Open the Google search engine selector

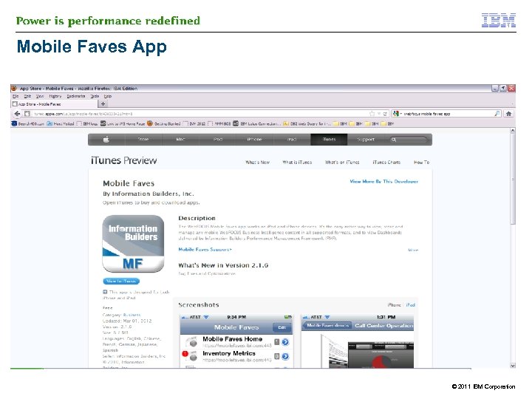pyautogui.click(x=397, y=114)
